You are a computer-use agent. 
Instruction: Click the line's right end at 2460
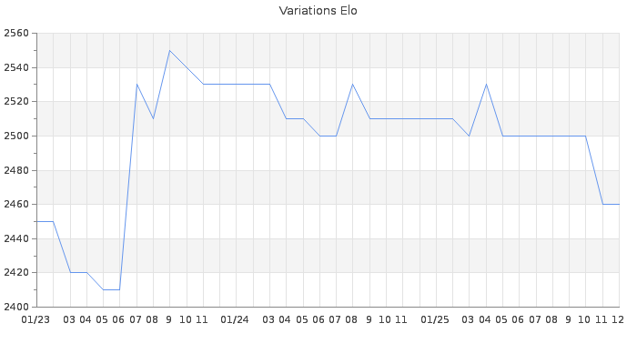click(x=618, y=204)
